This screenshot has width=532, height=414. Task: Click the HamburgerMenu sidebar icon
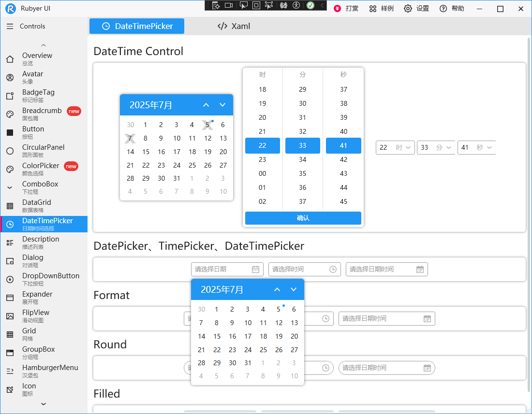[10, 371]
